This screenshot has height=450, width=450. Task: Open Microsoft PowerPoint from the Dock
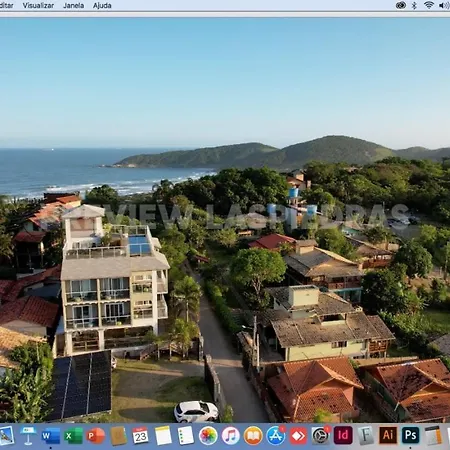coord(96,436)
